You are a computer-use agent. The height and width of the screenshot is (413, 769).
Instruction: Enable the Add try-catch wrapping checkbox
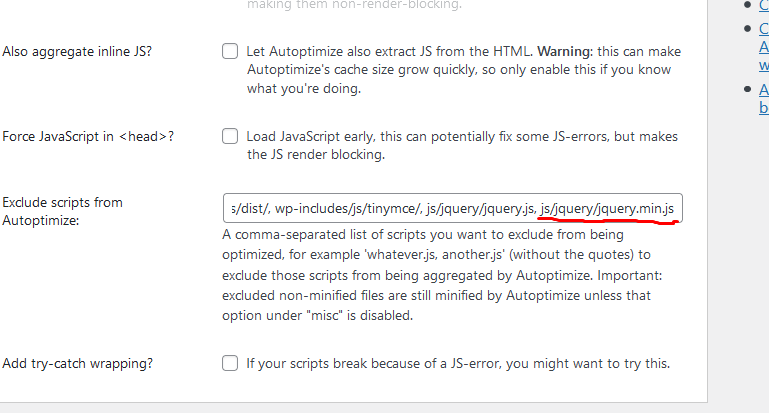point(230,363)
